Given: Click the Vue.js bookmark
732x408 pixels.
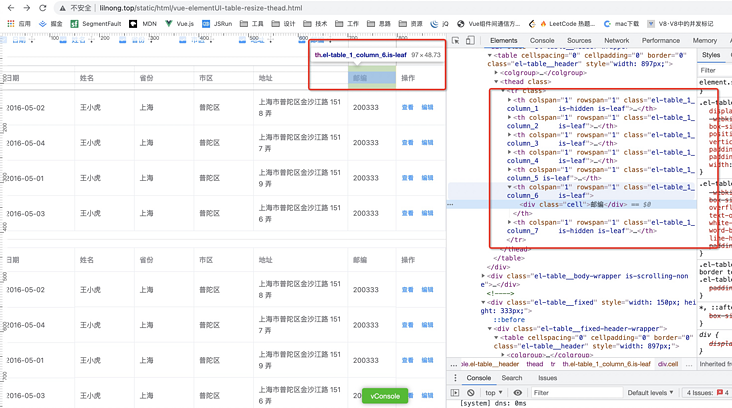Looking at the screenshot, I should [179, 23].
